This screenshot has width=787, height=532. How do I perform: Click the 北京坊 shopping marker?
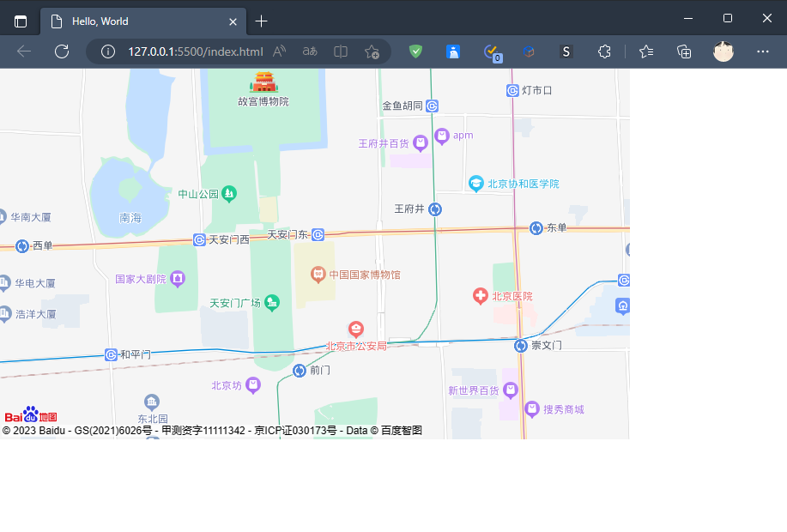(253, 385)
